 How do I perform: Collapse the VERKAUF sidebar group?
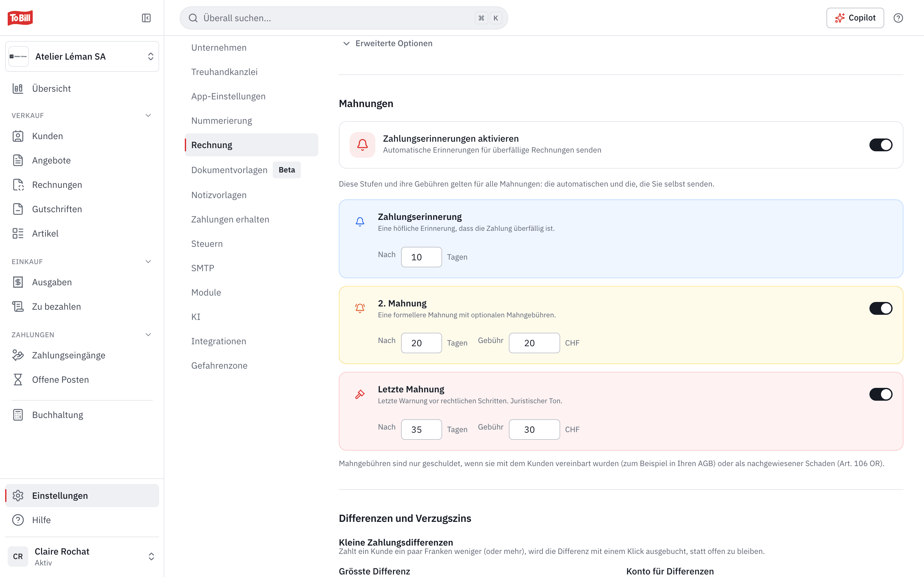point(148,115)
